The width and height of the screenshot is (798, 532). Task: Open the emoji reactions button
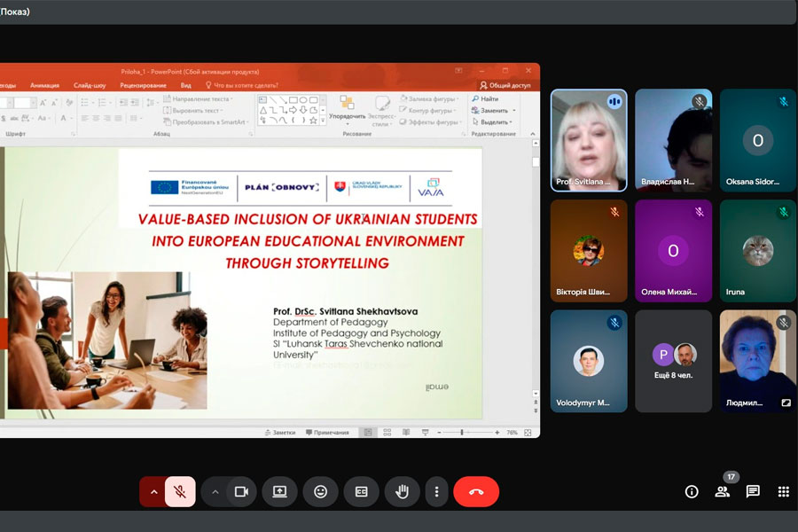point(320,491)
